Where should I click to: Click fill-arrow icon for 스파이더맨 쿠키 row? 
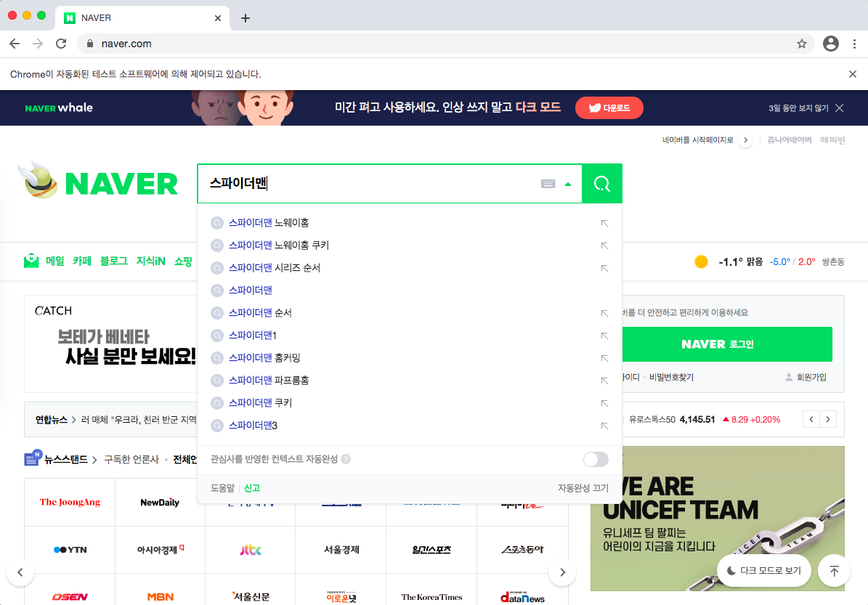click(604, 403)
